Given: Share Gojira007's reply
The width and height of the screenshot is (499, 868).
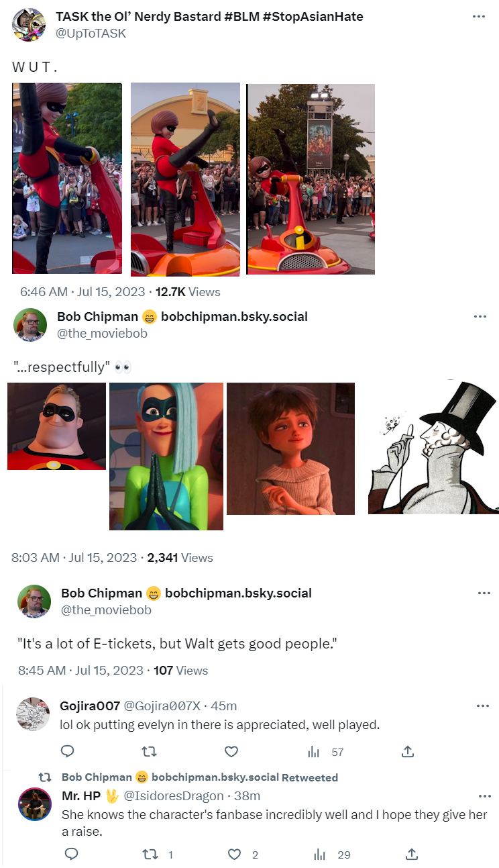Looking at the screenshot, I should coord(407,751).
